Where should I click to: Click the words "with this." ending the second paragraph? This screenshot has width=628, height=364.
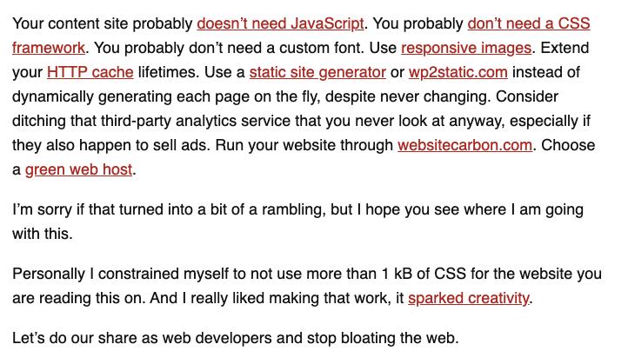(x=43, y=234)
